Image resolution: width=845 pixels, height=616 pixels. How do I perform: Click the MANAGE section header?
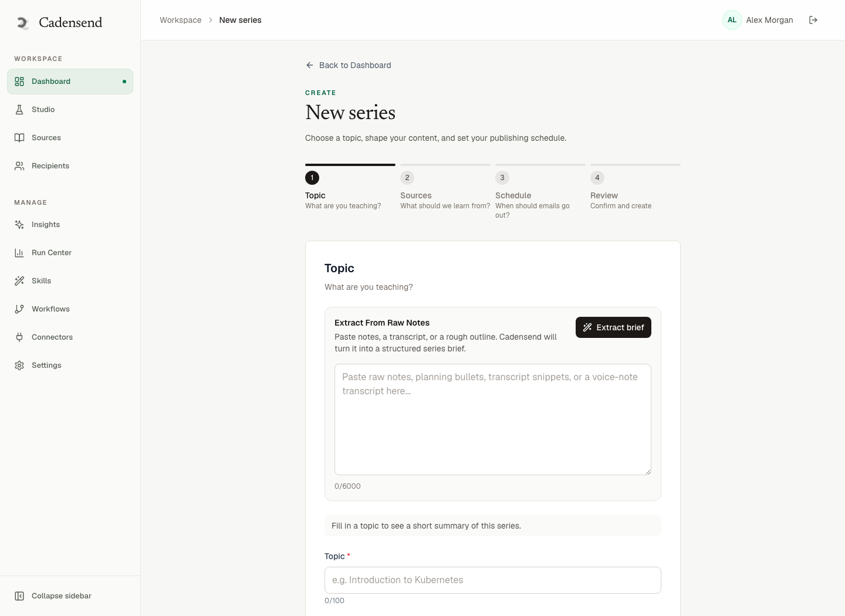31,202
